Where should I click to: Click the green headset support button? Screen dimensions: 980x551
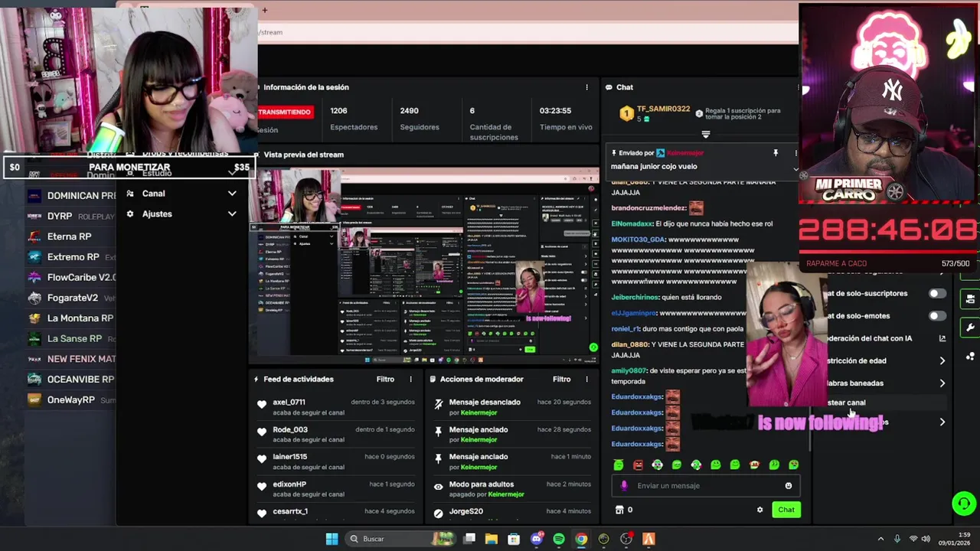point(963,504)
